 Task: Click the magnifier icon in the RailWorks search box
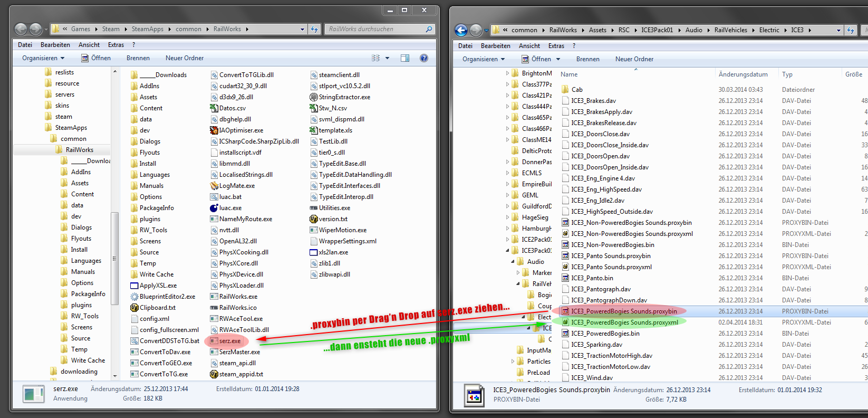coord(429,29)
